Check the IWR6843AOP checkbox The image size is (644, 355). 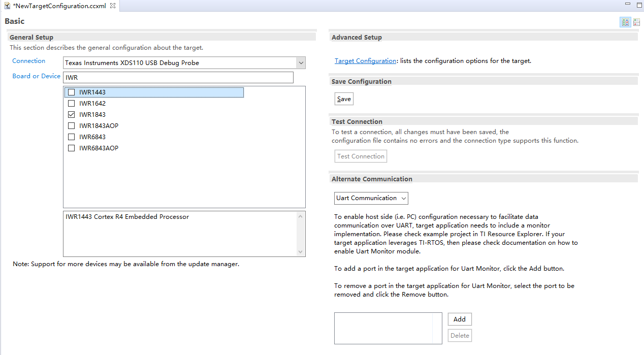click(71, 148)
